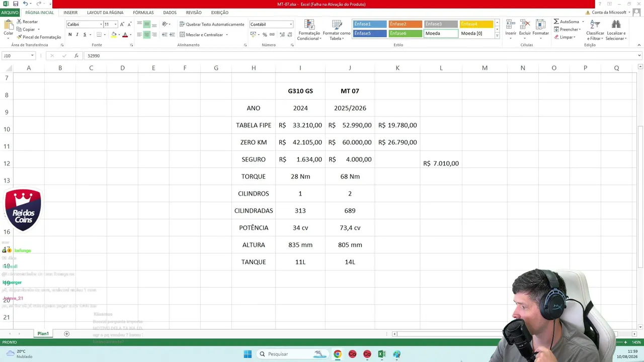Image resolution: width=644 pixels, height=362 pixels.
Task: Copy selection with Copiar
Action: 26,30
